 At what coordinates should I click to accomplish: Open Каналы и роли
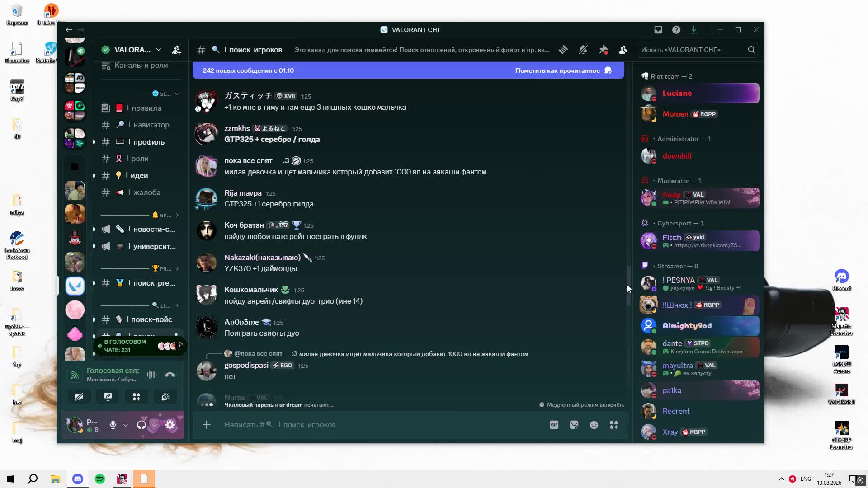click(141, 66)
